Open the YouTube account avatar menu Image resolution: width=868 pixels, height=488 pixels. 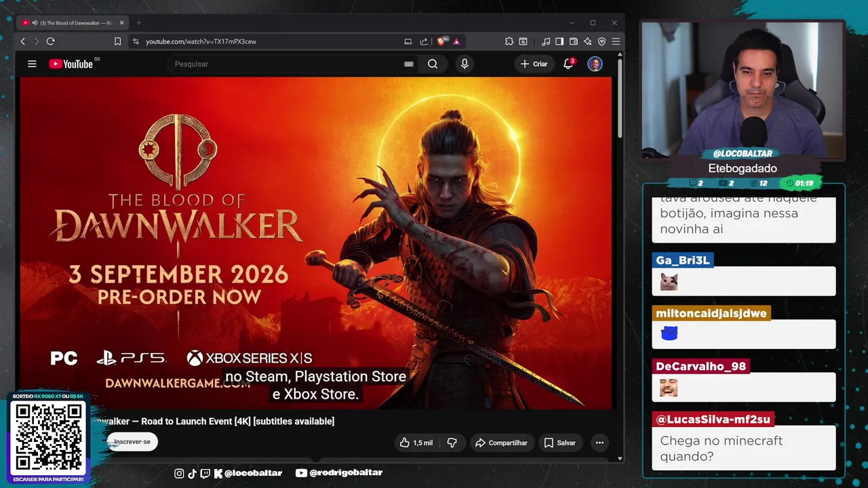[595, 64]
